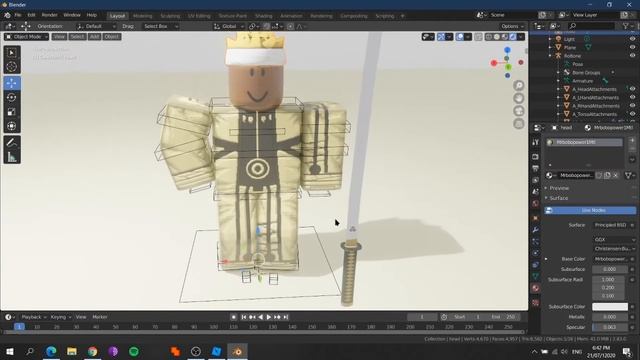Toggle visibility of A_TorsoAttachments
The width and height of the screenshot is (640, 360).
632,114
